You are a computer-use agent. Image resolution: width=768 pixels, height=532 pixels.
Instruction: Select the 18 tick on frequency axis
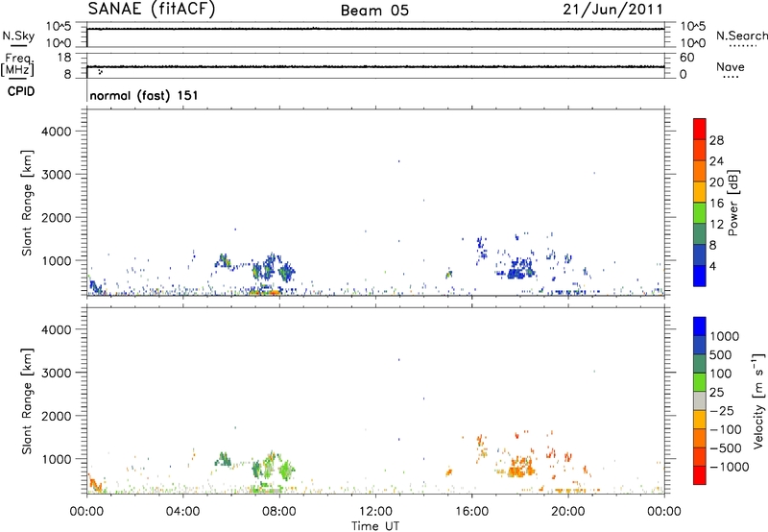pyautogui.click(x=64, y=58)
